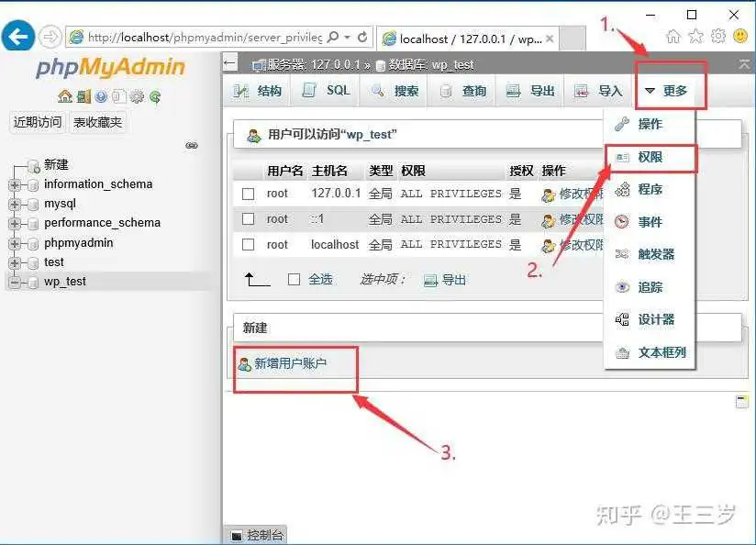Expand the mysql database node

(14, 204)
